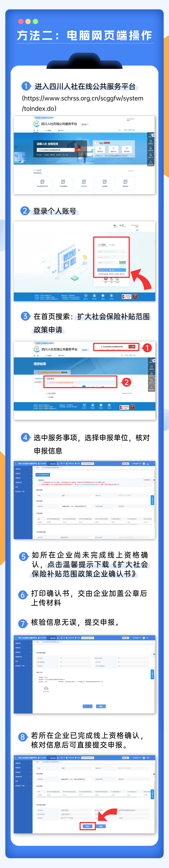Expand the 四川省 dropdown in the bottom form header

[x=125, y=757]
